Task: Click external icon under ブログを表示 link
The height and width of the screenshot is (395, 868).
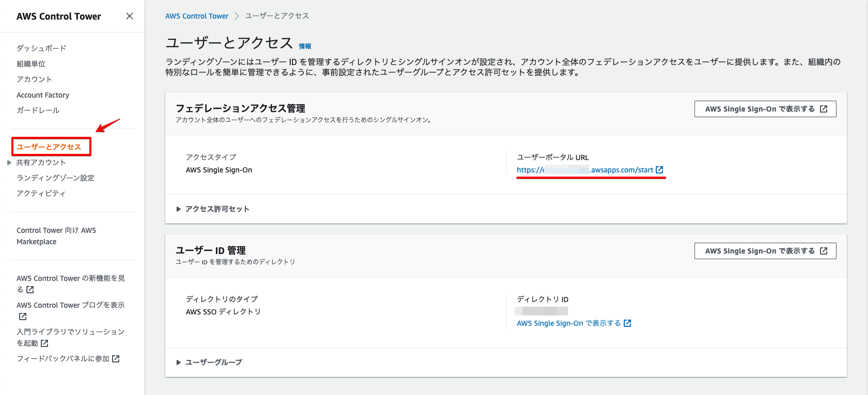Action: tap(23, 317)
